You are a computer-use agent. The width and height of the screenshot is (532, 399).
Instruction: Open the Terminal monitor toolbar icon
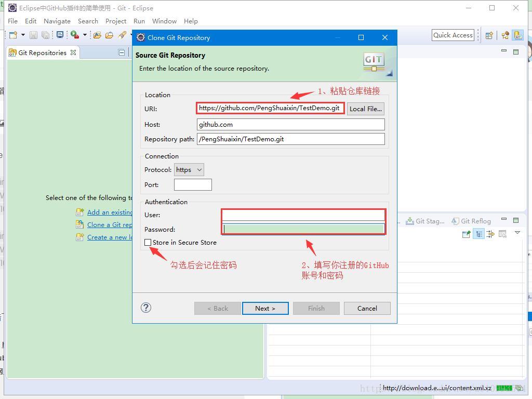60,35
